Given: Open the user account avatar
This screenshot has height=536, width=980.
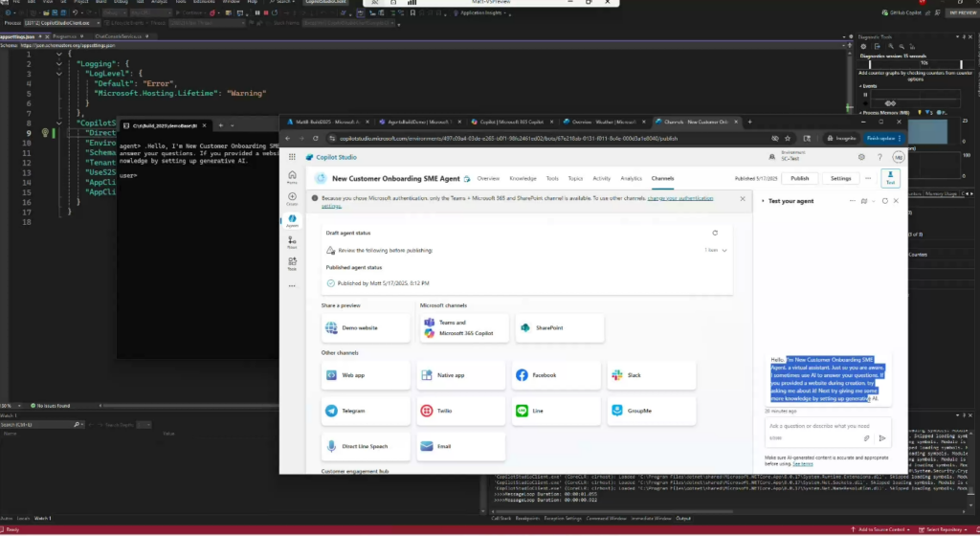Looking at the screenshot, I should pos(898,157).
